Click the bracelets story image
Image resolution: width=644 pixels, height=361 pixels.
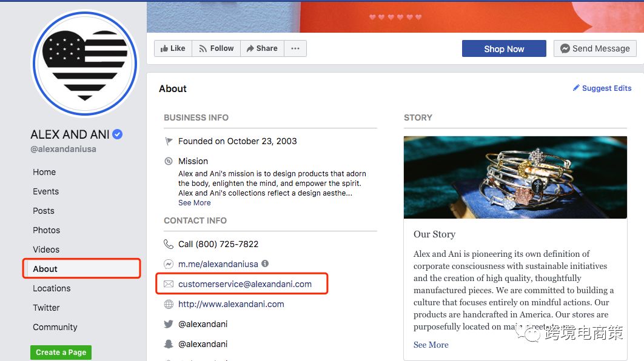click(515, 177)
